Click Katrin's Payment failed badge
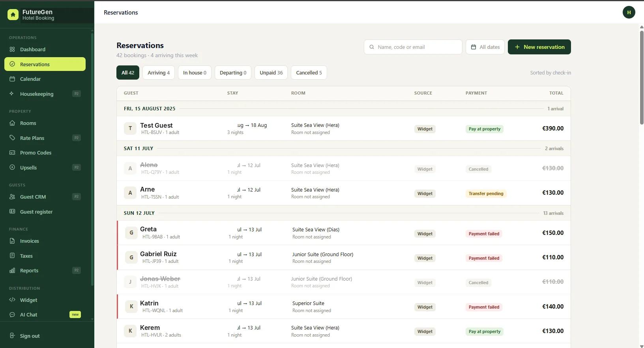 tap(484, 307)
